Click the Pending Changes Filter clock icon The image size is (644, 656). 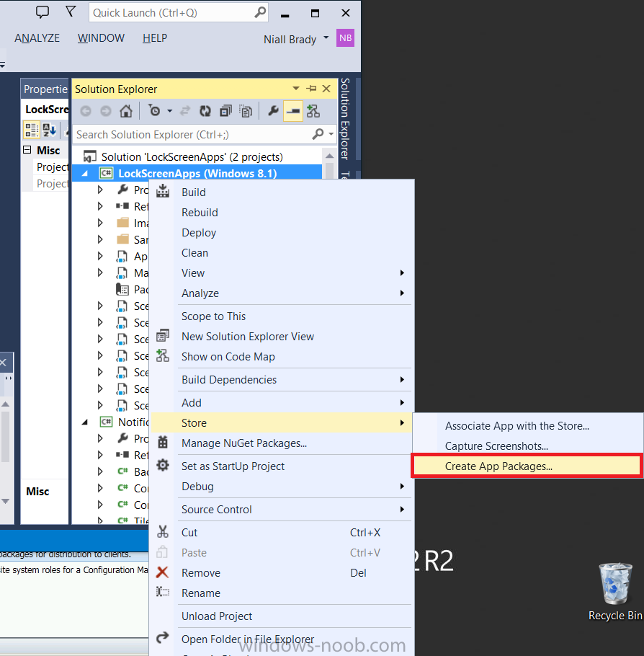click(154, 111)
